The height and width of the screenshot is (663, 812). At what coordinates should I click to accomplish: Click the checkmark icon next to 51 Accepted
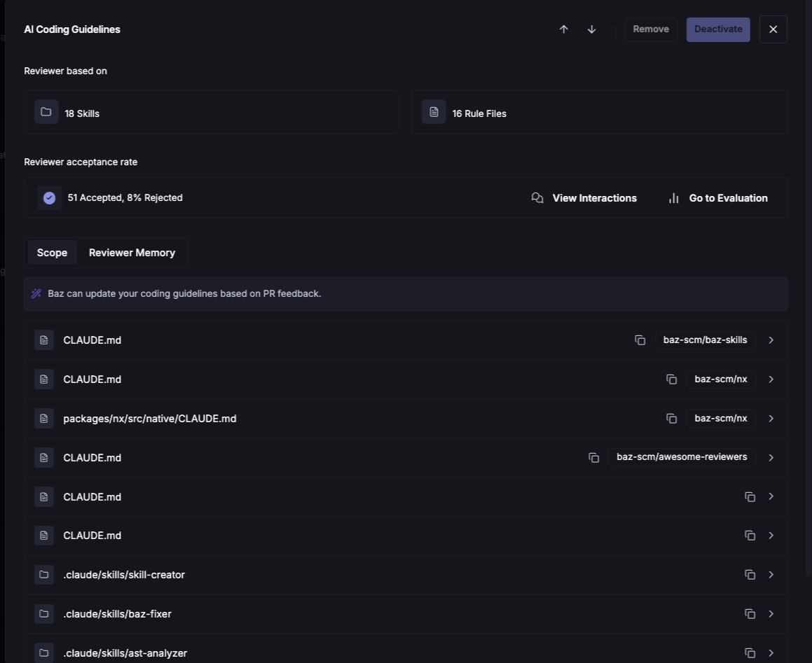coord(49,197)
